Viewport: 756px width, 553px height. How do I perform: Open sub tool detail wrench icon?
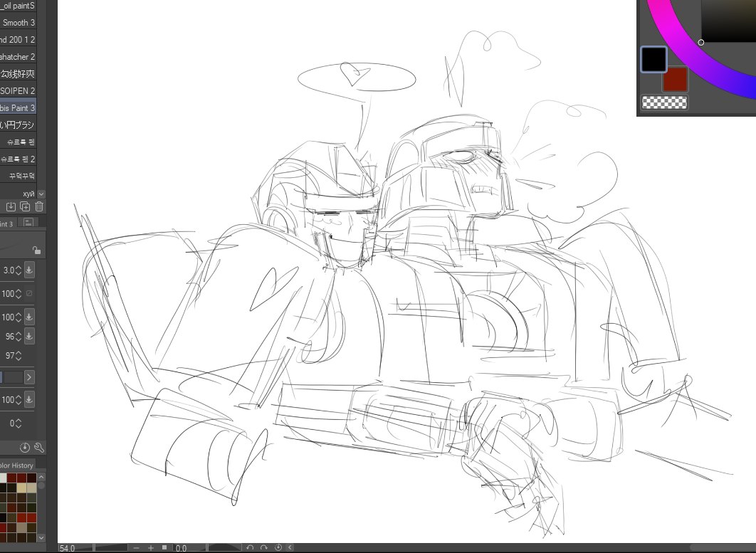coord(39,448)
